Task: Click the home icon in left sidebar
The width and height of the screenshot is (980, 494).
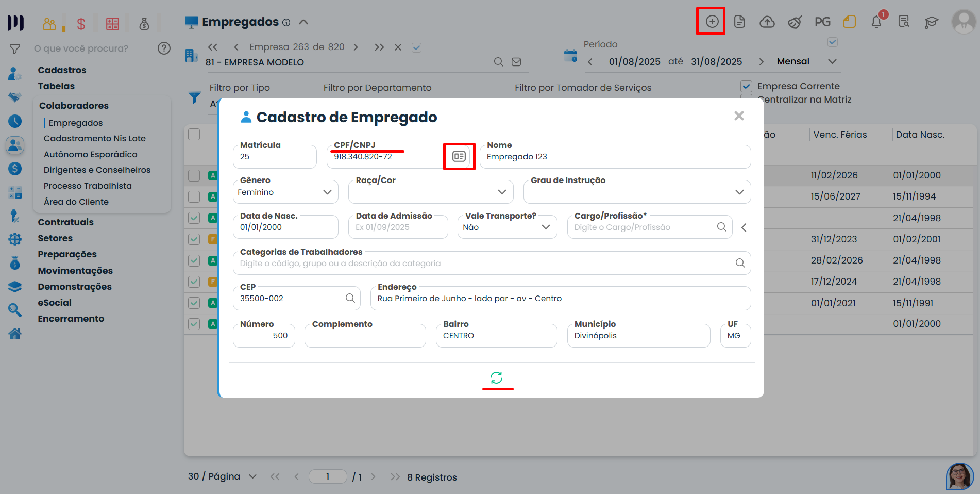Action: point(15,334)
